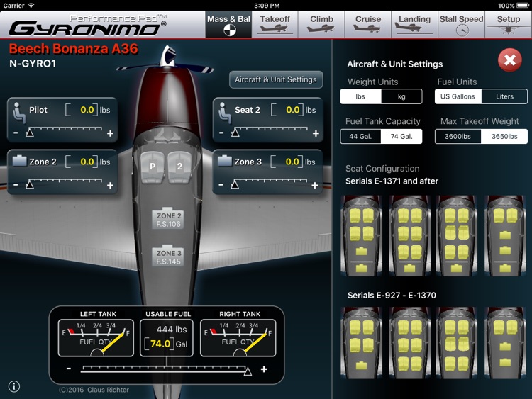
Task: Click the Seat 2 weight slider handle
Action: (235, 133)
